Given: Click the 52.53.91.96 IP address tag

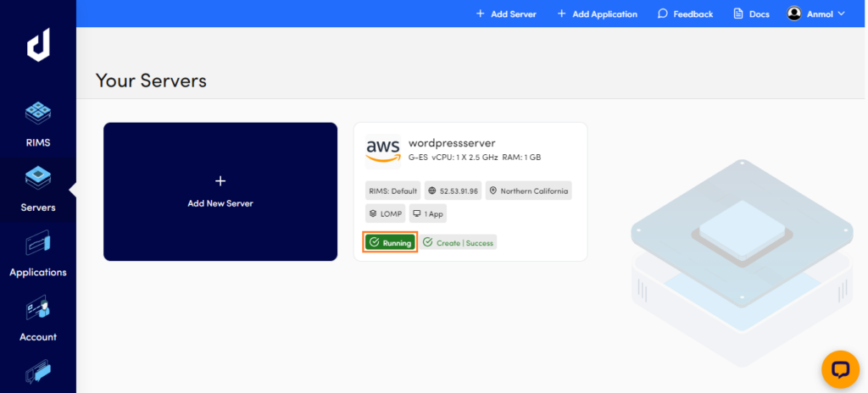Looking at the screenshot, I should pos(453,191).
